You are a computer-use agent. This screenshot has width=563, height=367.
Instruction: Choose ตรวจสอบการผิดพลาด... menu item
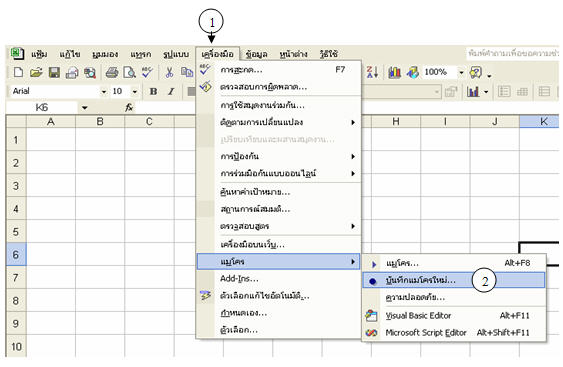tap(279, 87)
